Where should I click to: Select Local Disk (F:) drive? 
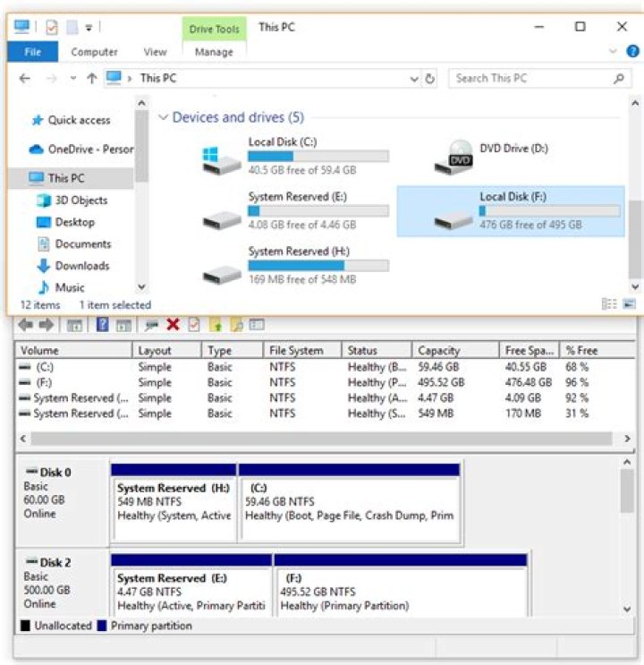511,211
